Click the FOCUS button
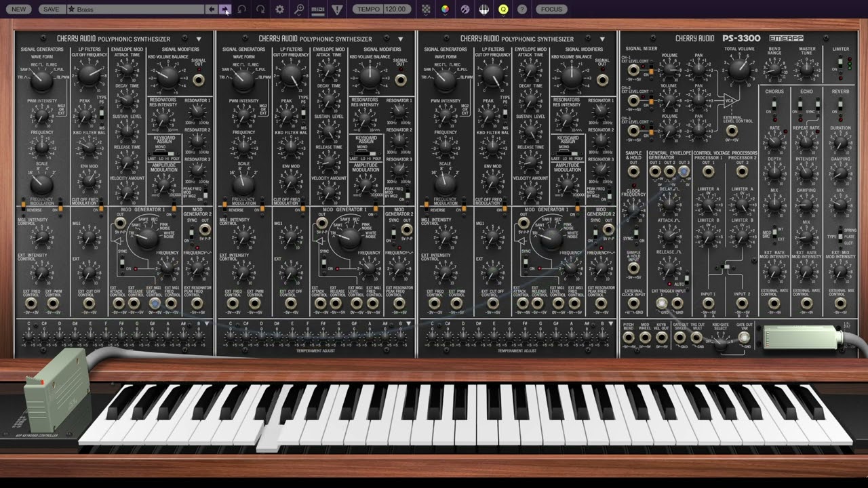The width and height of the screenshot is (868, 488). click(551, 9)
